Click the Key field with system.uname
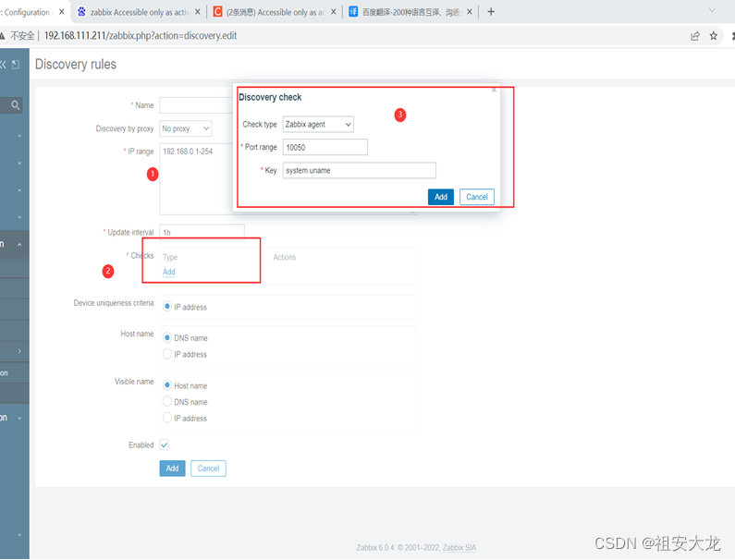The width and height of the screenshot is (735, 560). tap(360, 170)
